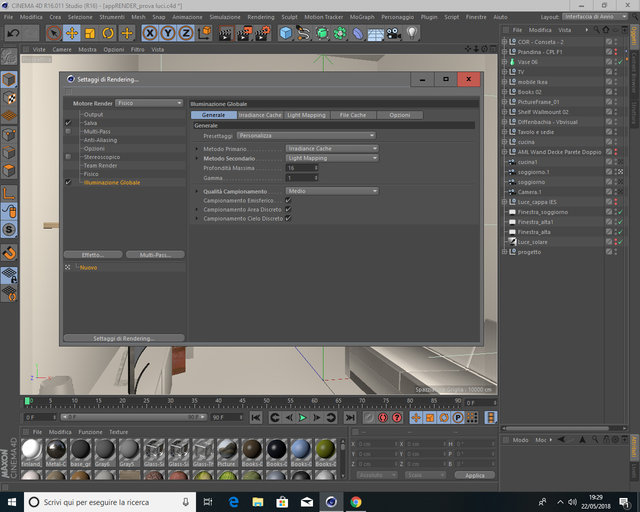640x512 pixels.
Task: Click the Effetto... button
Action: pos(93,255)
